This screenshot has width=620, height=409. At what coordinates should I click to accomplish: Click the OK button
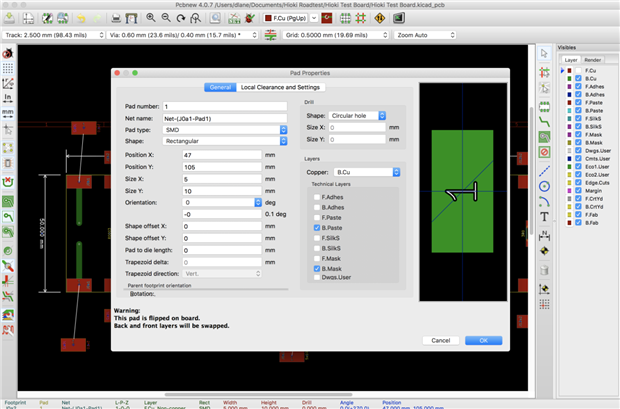pyautogui.click(x=482, y=340)
